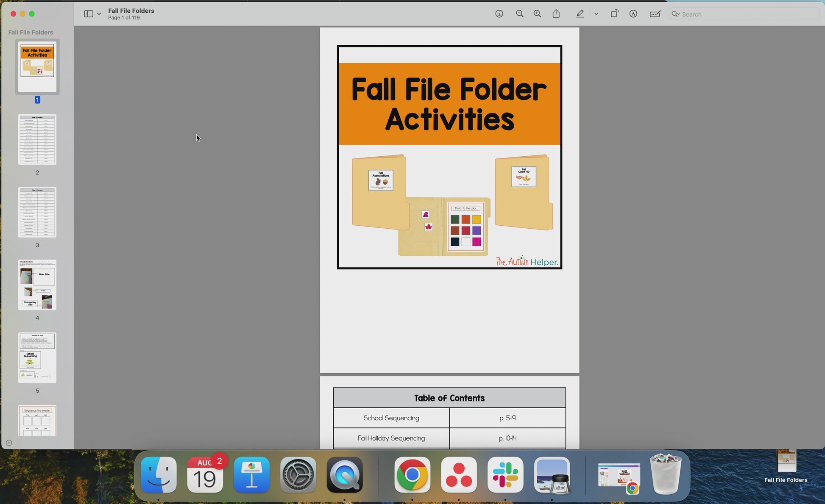The width and height of the screenshot is (825, 504).
Task: Select page 4 Setup Instructions thumbnail
Action: tap(37, 285)
